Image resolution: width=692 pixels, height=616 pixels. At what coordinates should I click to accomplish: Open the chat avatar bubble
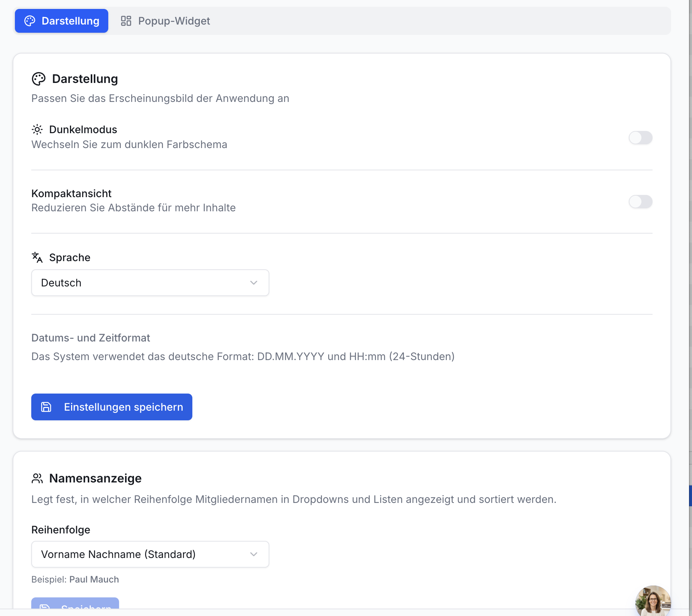point(653,601)
